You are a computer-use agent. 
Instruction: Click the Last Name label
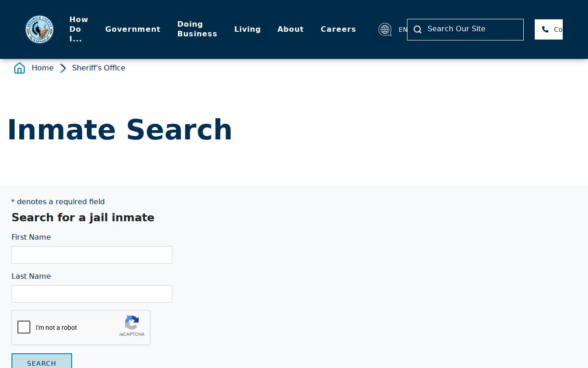[x=31, y=276]
